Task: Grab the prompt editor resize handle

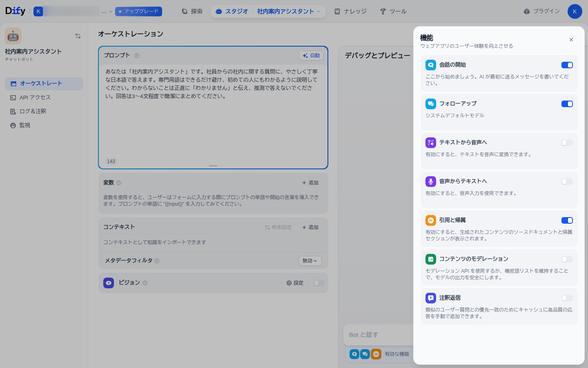Action: (213, 166)
